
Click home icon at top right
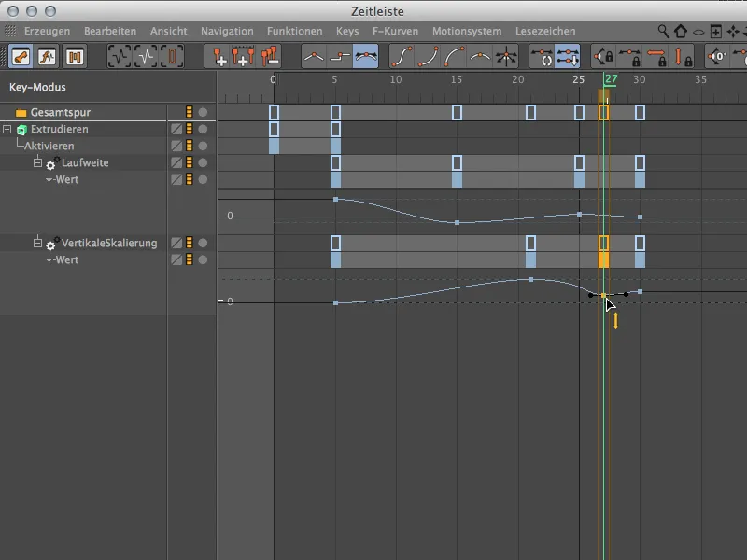click(x=681, y=31)
